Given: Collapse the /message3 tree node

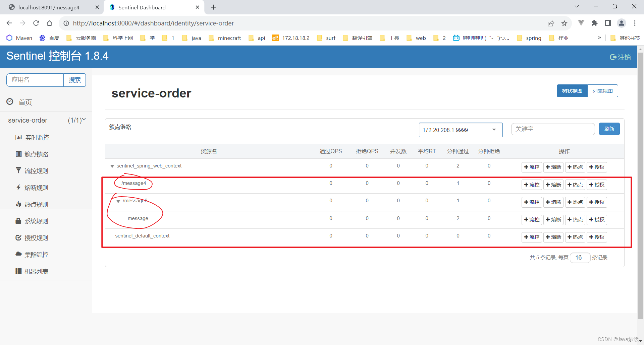Looking at the screenshot, I should (x=118, y=201).
